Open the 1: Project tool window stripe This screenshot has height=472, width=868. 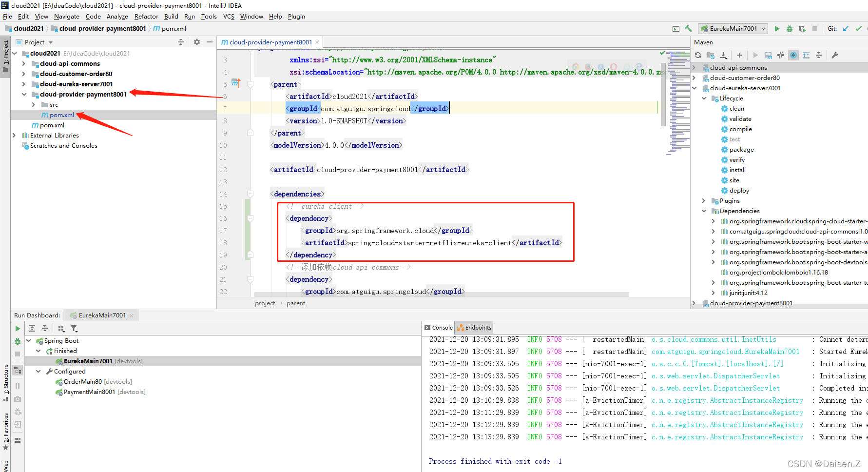click(5, 56)
